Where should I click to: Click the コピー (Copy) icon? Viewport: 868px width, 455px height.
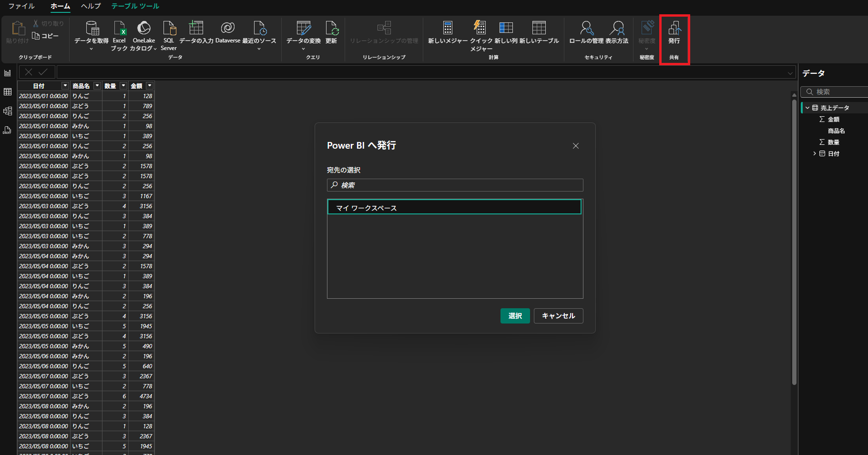[x=45, y=36]
